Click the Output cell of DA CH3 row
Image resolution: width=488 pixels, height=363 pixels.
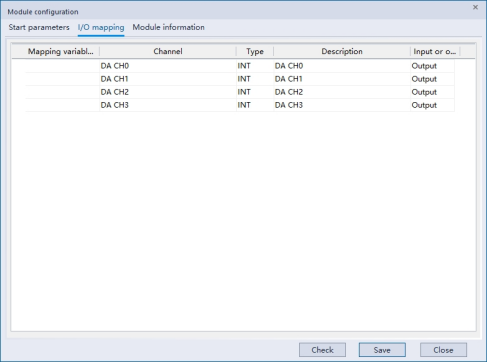pos(432,105)
